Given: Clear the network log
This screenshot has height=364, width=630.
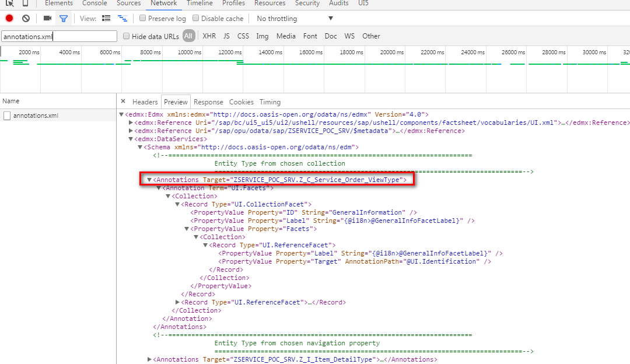Looking at the screenshot, I should coord(26,19).
